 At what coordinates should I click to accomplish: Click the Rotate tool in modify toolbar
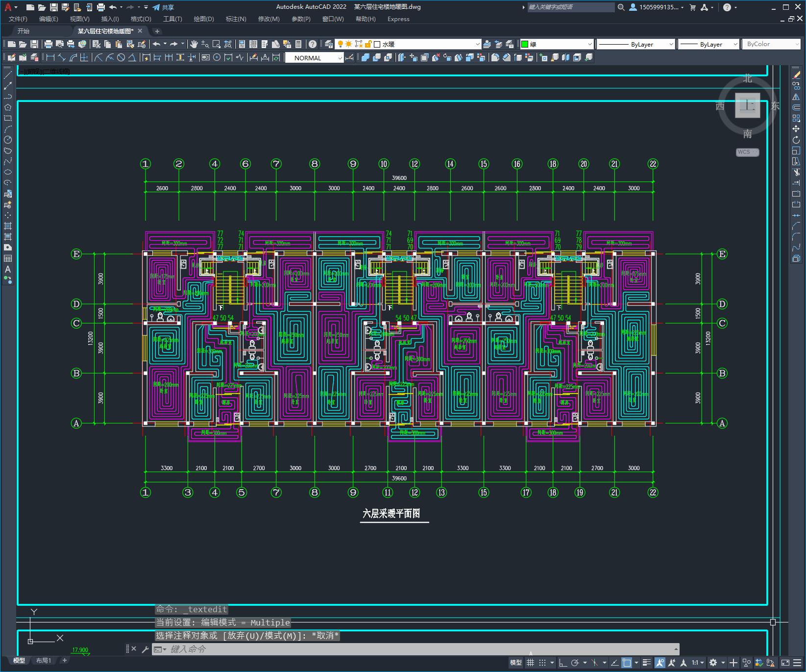point(796,140)
